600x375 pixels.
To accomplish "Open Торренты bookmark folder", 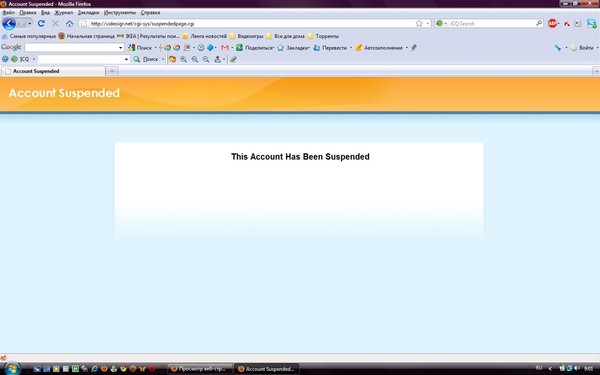I will pyautogui.click(x=323, y=36).
